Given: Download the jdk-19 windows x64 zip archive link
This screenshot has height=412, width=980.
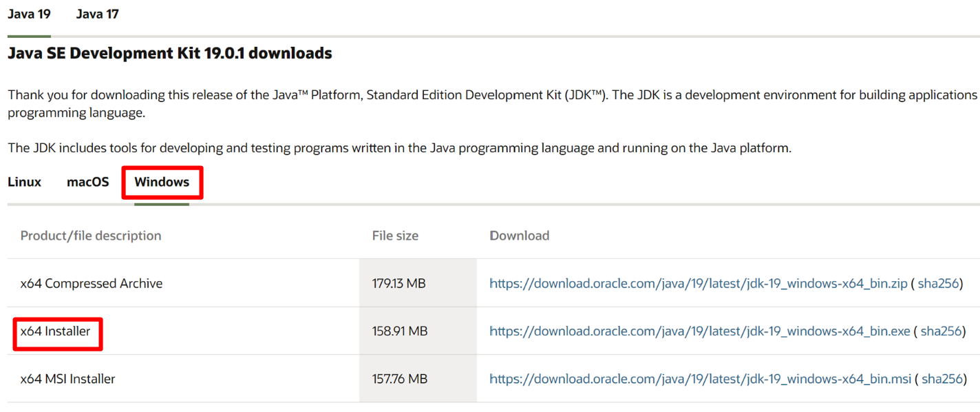Looking at the screenshot, I should [698, 283].
